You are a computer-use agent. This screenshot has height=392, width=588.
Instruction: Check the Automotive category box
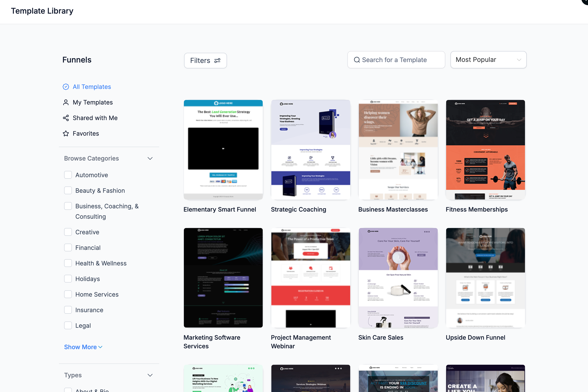[68, 175]
